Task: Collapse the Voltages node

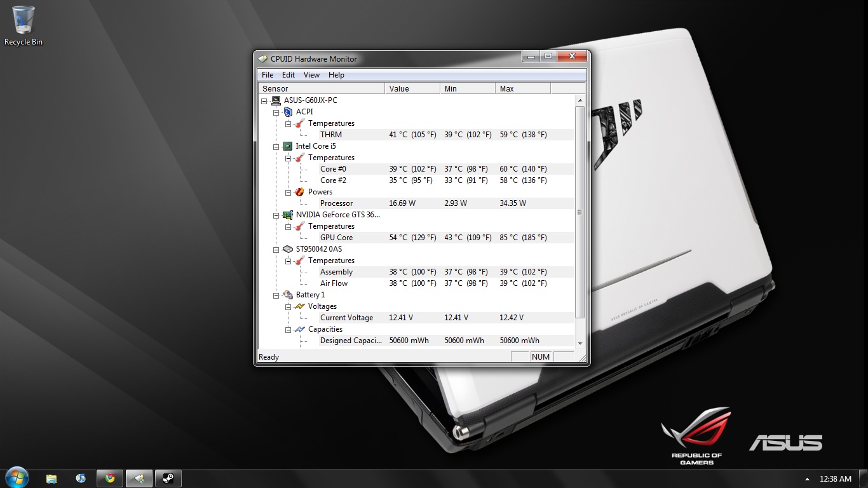Action: click(288, 306)
